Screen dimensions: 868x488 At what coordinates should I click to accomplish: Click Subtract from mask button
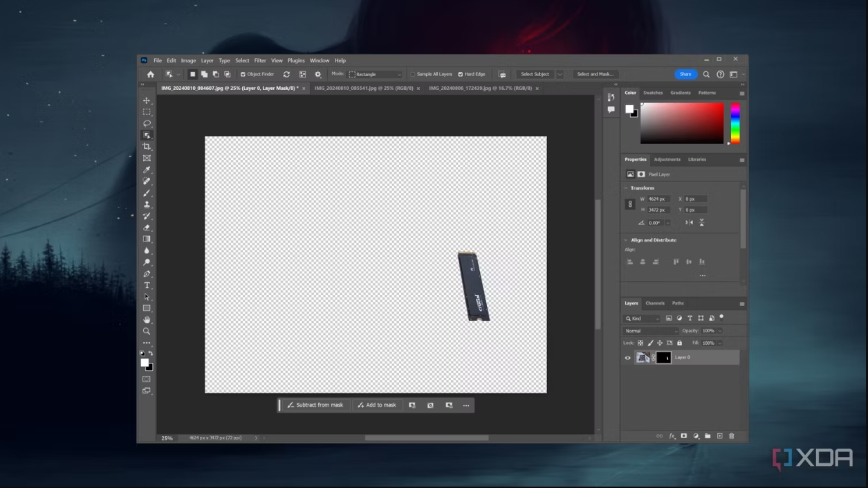[x=315, y=405]
